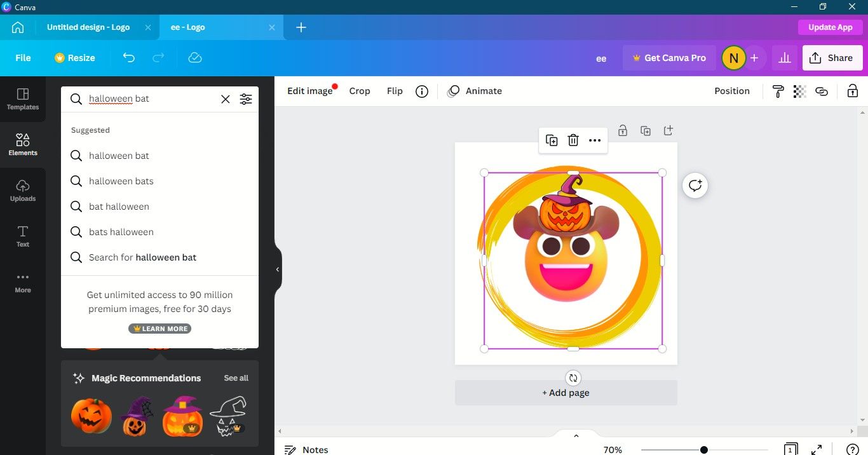
Task: Open the Edit image options
Action: click(310, 92)
